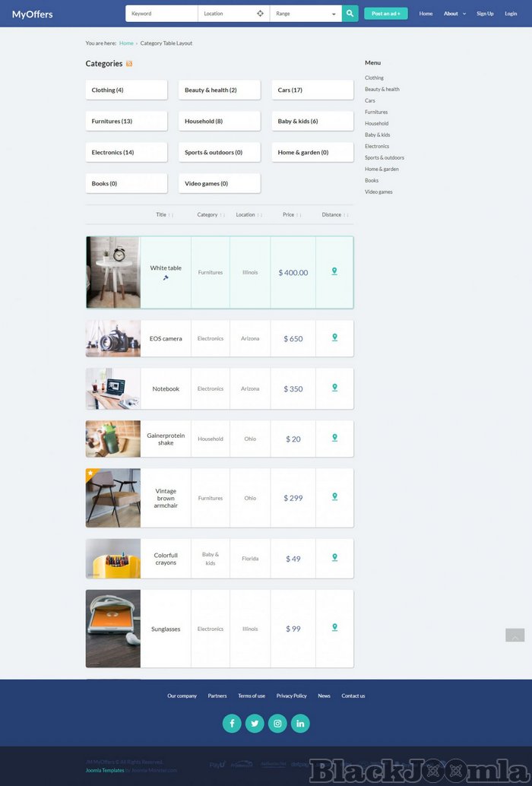
Task: Open Sign Up in top navigation
Action: [485, 14]
